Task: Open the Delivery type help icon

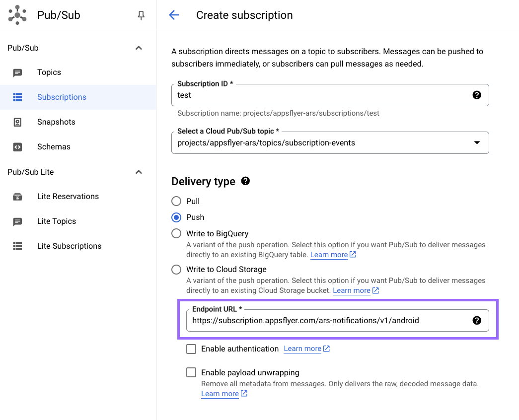Action: click(x=245, y=181)
